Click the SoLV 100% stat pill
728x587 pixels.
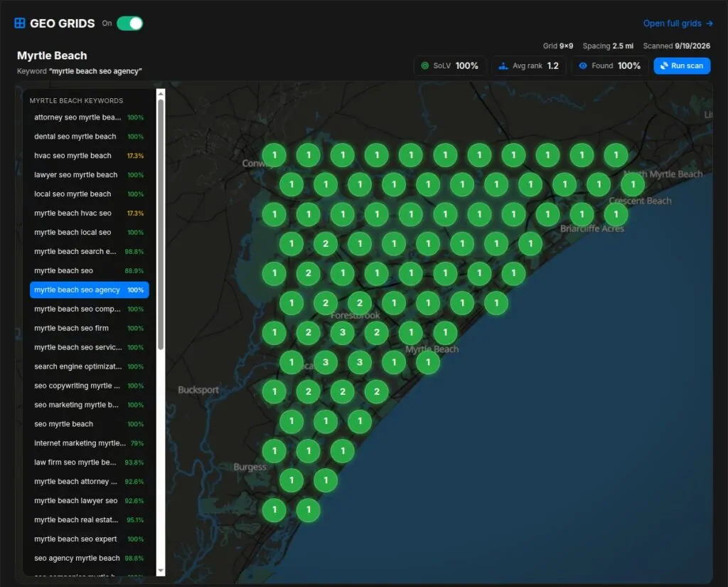click(449, 65)
